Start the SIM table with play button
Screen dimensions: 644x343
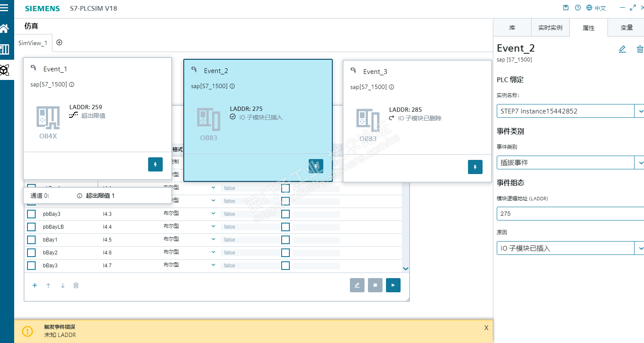(x=393, y=285)
